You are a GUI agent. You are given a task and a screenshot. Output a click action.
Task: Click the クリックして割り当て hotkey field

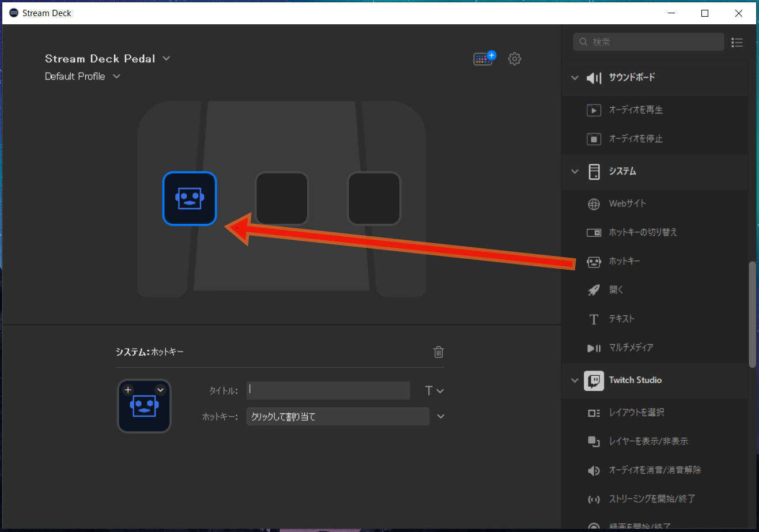pyautogui.click(x=338, y=416)
